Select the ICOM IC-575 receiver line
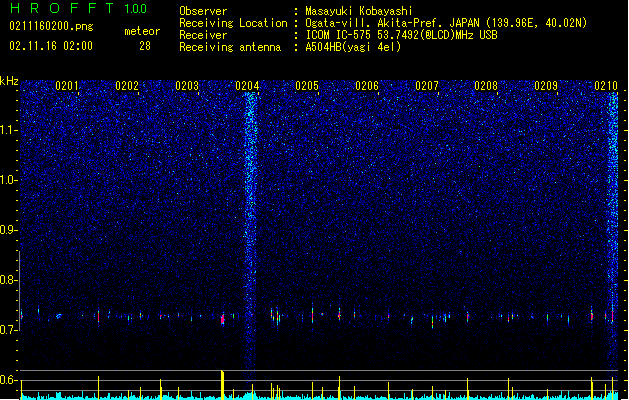This screenshot has height=400, width=629. pos(401,35)
